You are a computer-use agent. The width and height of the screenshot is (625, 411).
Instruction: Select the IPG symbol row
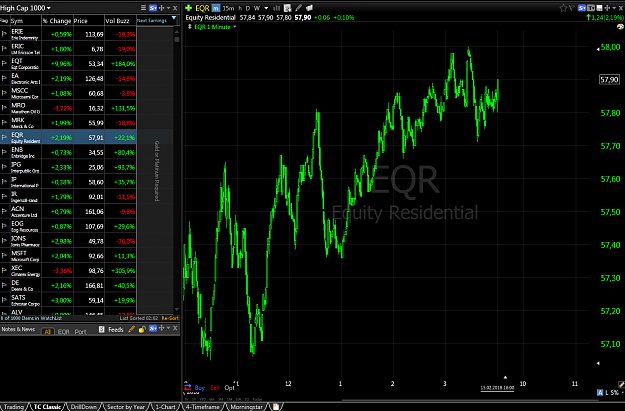[68, 167]
